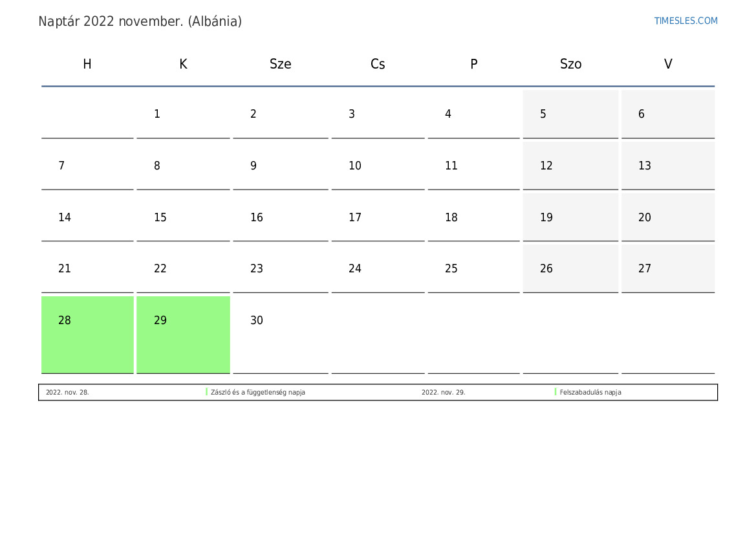Click the legend date 2022. nov. 28.
This screenshot has width=756, height=535.
(x=67, y=393)
